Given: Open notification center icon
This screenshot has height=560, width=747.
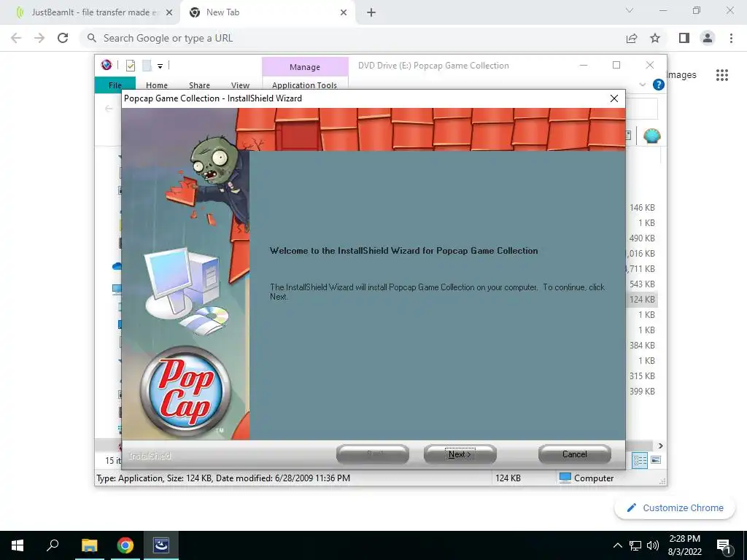Looking at the screenshot, I should coord(724,546).
